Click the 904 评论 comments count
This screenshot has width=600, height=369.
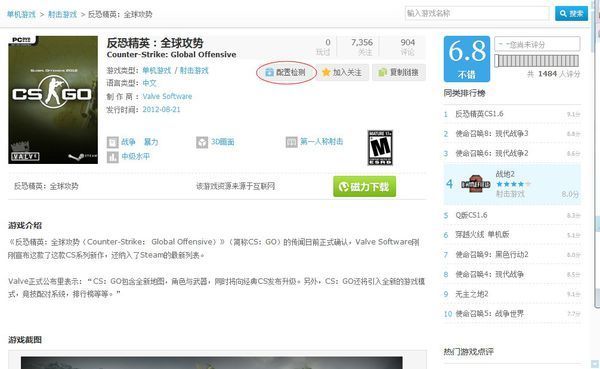coord(407,47)
